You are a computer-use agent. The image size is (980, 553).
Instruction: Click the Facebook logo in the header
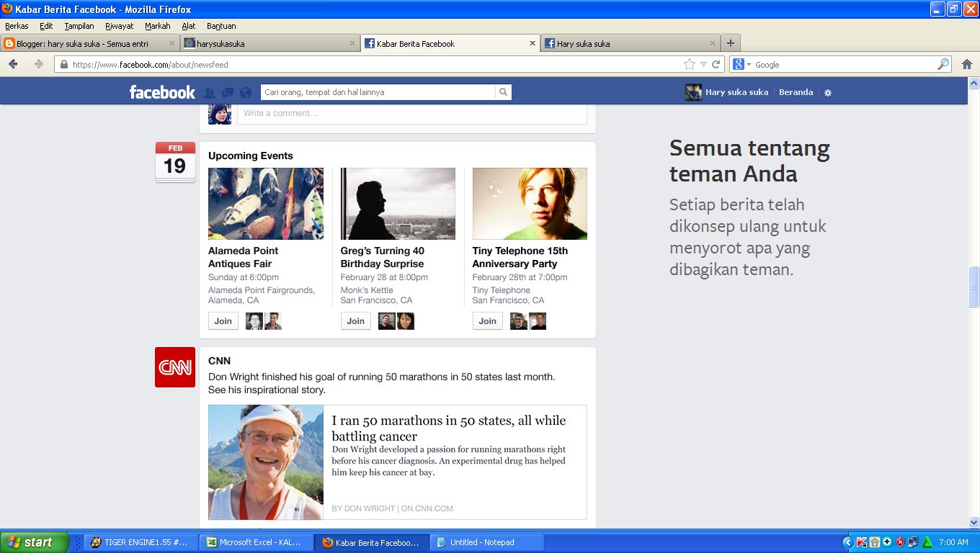162,92
